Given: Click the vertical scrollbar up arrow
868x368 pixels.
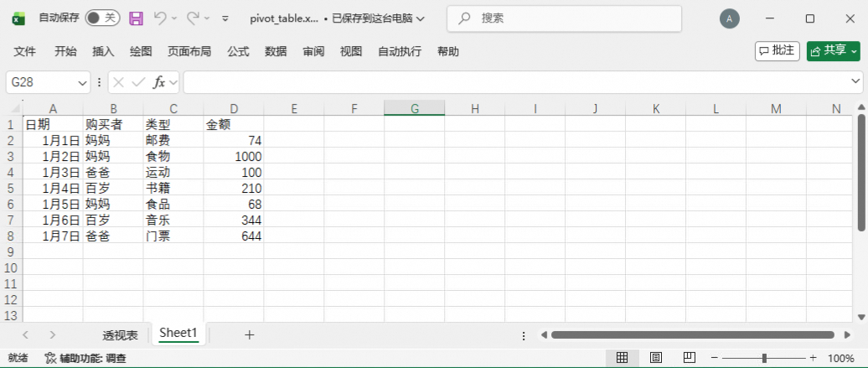Looking at the screenshot, I should [x=860, y=107].
